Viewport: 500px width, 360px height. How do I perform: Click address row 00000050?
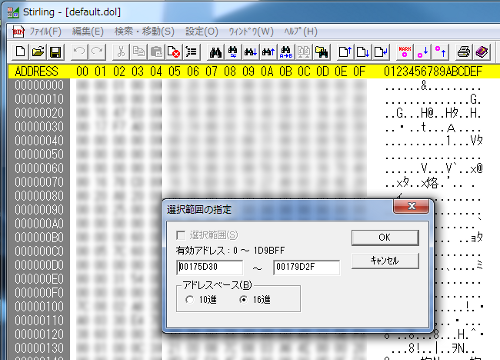39,155
